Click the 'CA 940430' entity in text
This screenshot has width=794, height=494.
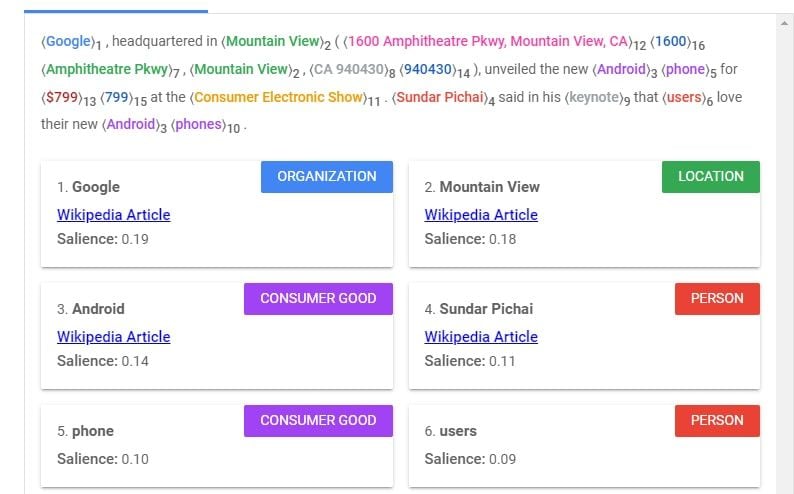coord(349,69)
